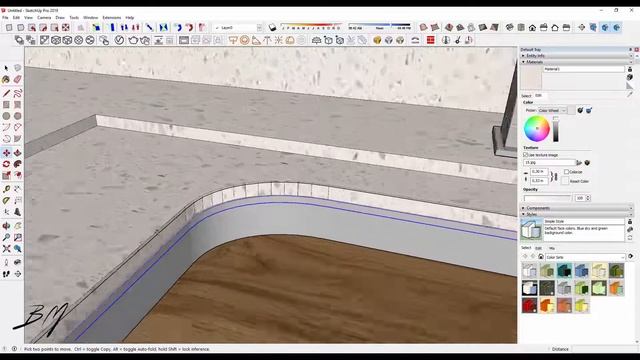Select the Offset tool
640x360 pixels.
point(18,176)
